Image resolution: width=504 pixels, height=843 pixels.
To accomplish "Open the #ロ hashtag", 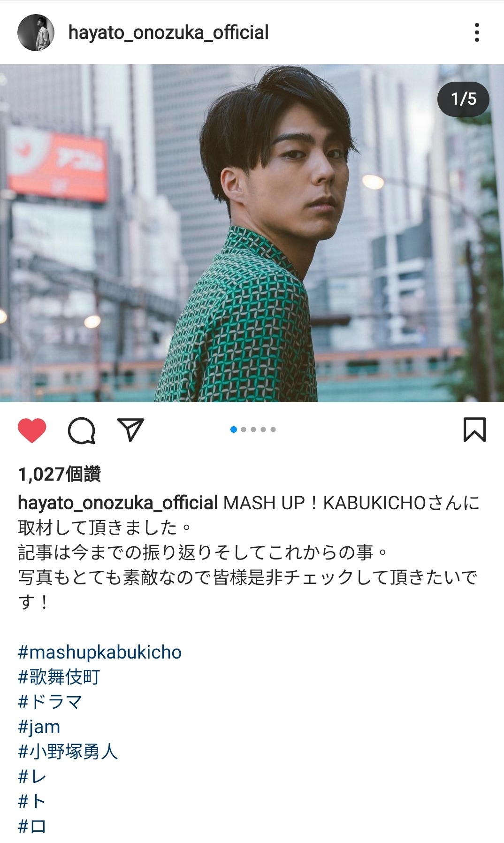I will point(32,826).
